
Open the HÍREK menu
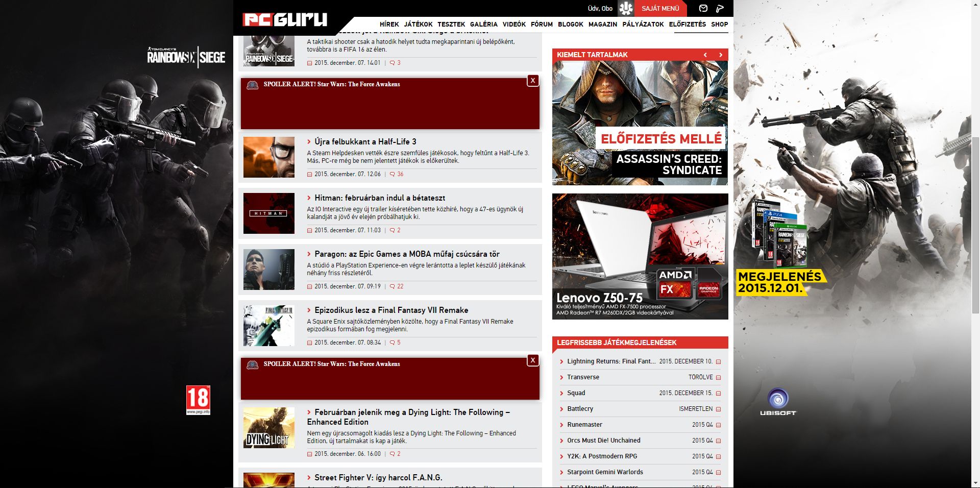point(389,24)
